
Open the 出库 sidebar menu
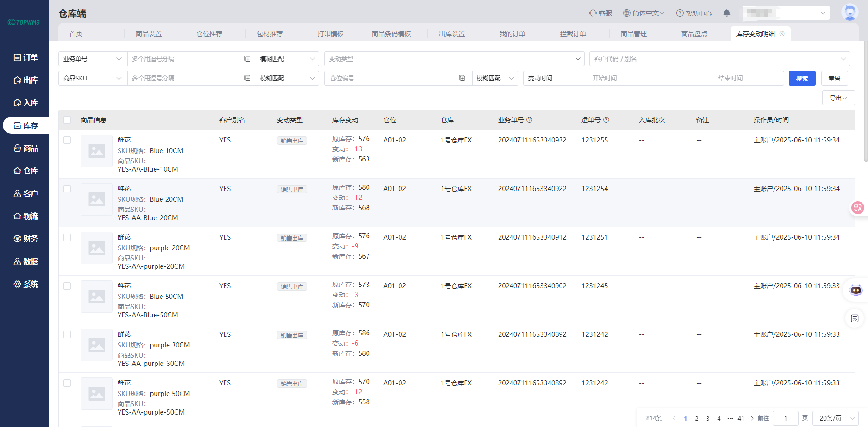click(26, 80)
